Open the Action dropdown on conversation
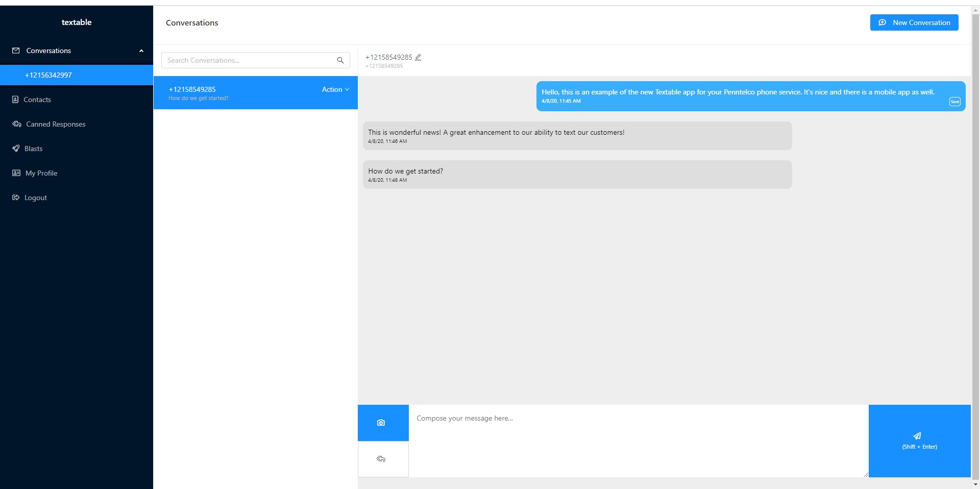 tap(335, 89)
